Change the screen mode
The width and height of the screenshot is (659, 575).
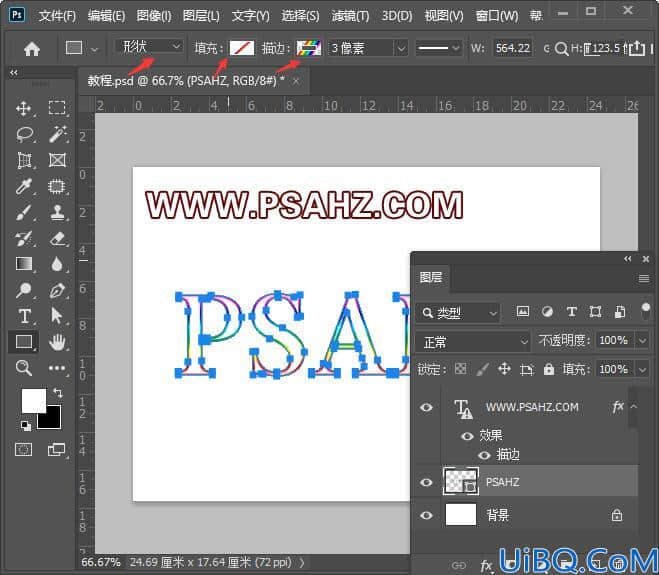pyautogui.click(x=56, y=449)
